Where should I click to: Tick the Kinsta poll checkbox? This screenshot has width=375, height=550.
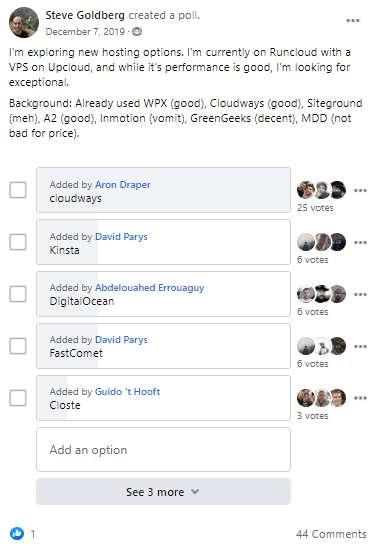point(18,242)
